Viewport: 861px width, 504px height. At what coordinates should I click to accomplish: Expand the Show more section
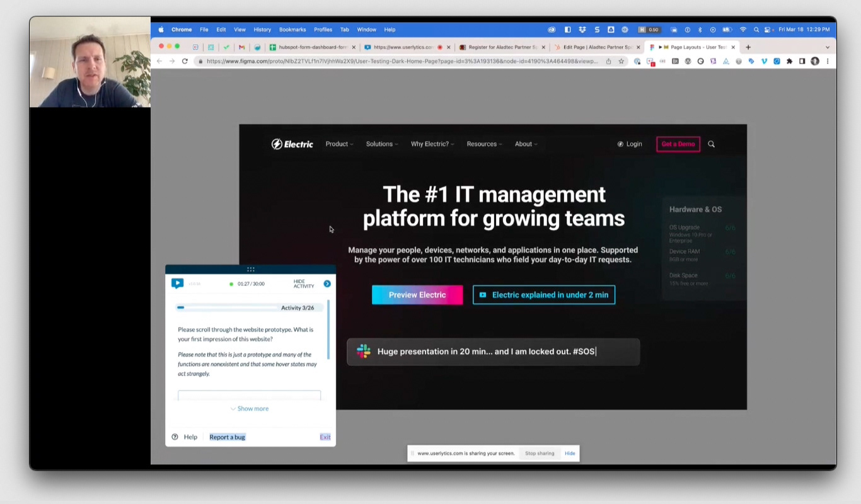[250, 408]
